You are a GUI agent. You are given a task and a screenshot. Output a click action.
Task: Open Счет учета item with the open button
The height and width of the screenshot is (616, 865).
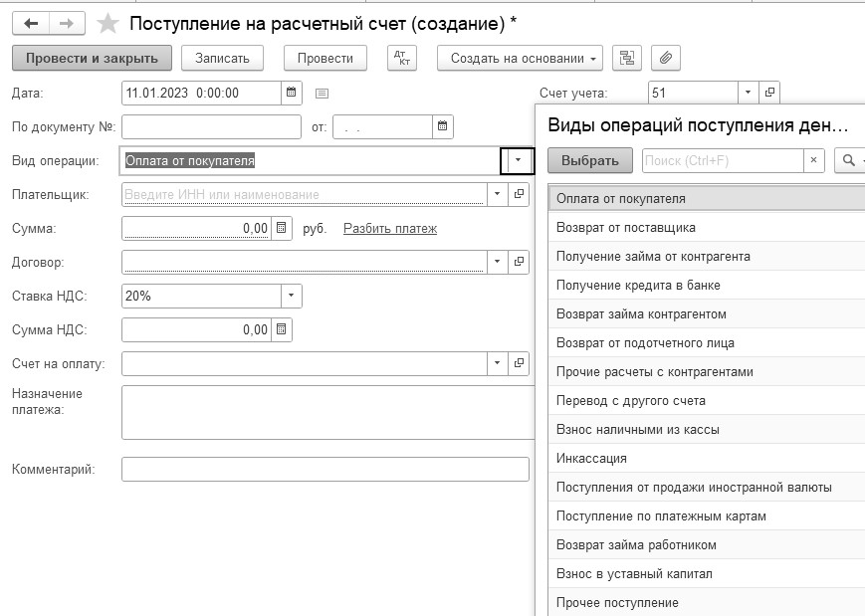[769, 93]
